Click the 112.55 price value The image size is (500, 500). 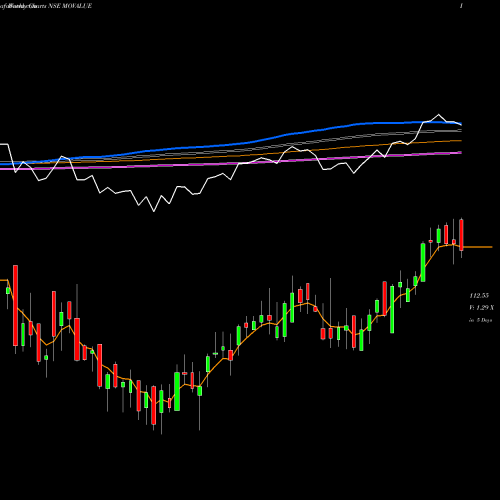[479, 296]
